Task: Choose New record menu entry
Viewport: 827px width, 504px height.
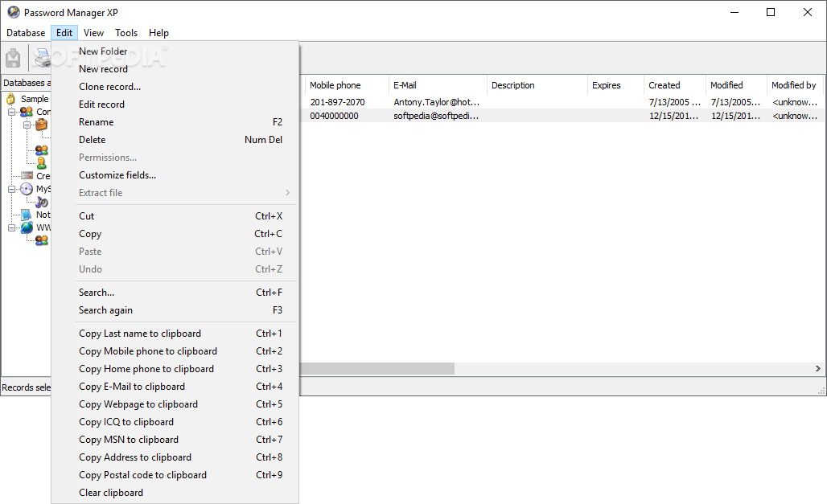Action: [x=175, y=69]
